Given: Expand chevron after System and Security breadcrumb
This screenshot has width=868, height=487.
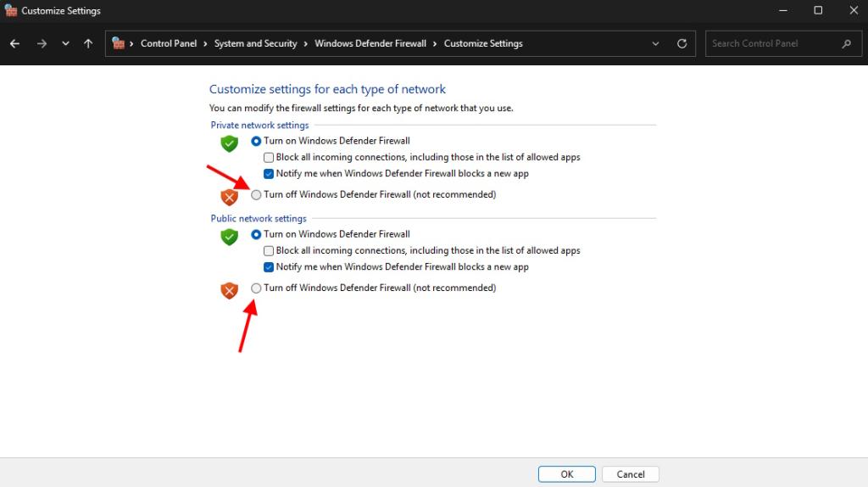Looking at the screenshot, I should coord(305,43).
